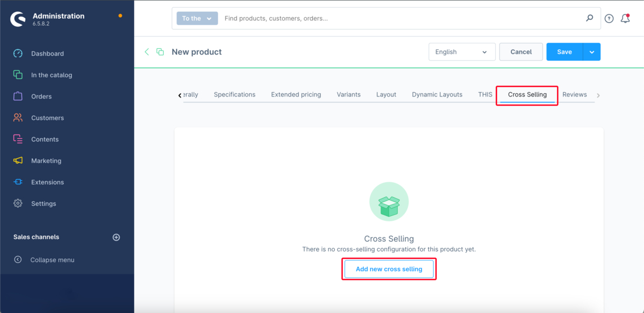Click the Cancel button
Viewport: 644px width, 313px height.
[x=521, y=52]
